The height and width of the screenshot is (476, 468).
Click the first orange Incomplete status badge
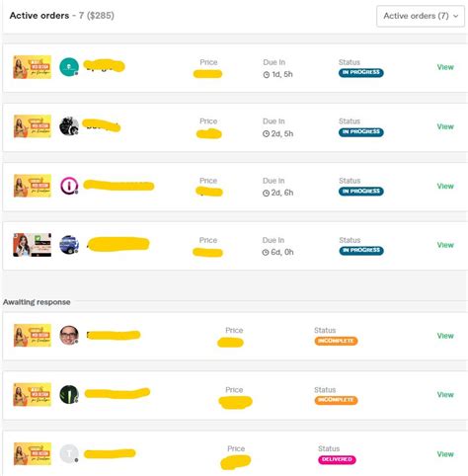click(x=336, y=341)
